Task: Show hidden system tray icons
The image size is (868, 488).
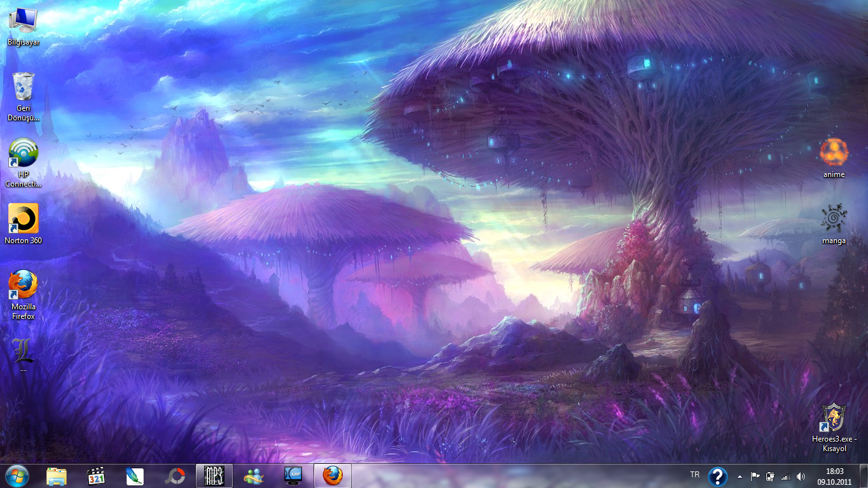Action: tap(740, 476)
